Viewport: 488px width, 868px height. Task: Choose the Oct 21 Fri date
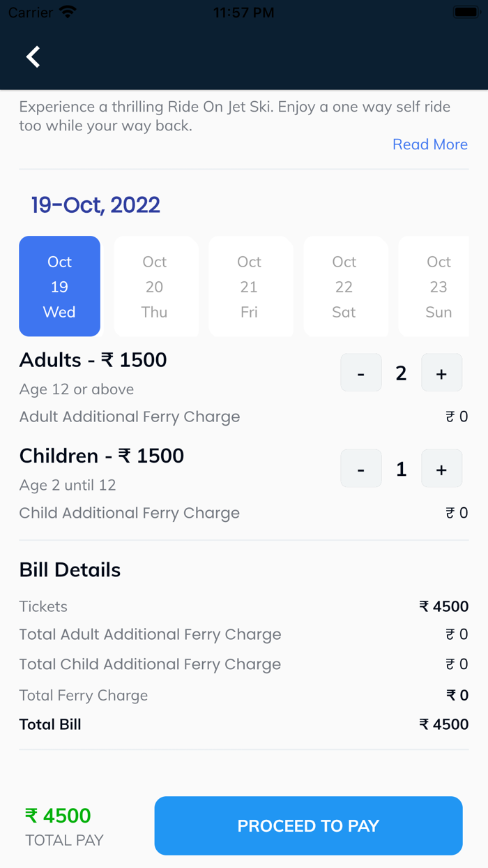click(x=250, y=286)
